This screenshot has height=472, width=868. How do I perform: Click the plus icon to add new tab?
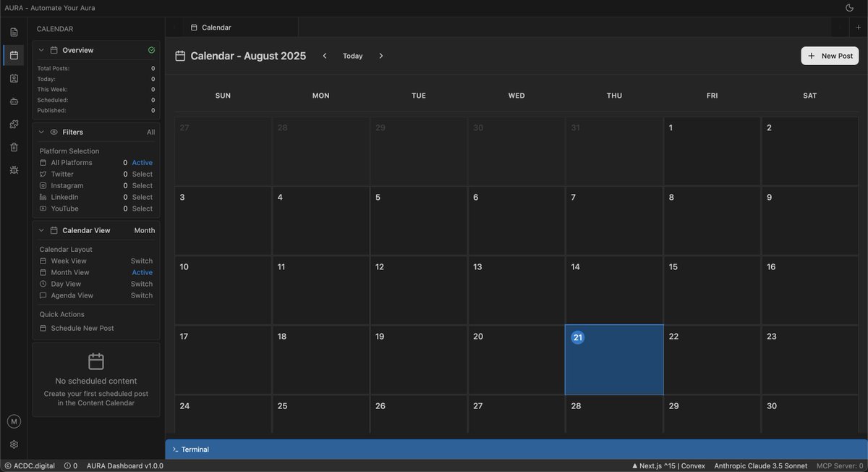pos(858,28)
